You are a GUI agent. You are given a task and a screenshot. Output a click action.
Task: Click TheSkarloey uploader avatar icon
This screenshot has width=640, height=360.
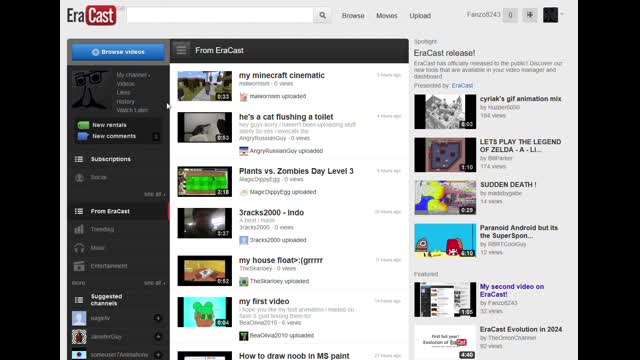(x=244, y=281)
